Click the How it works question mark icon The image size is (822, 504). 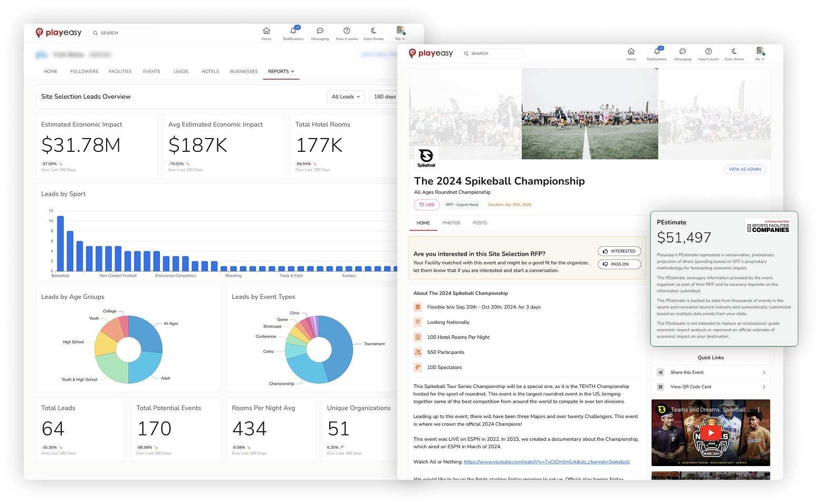[x=709, y=52]
